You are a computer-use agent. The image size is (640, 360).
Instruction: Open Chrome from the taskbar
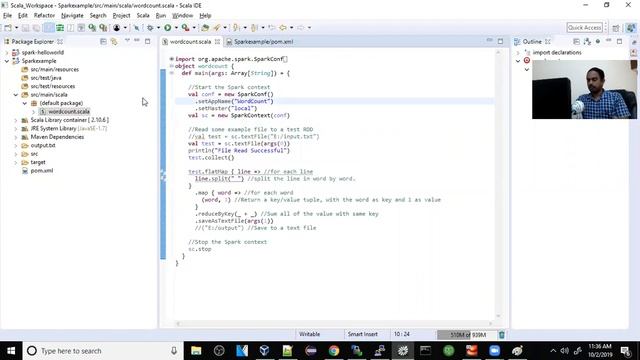tap(334, 351)
